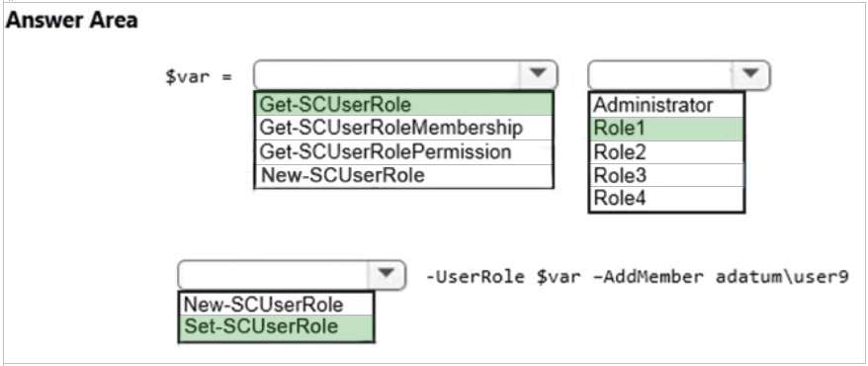Image resolution: width=868 pixels, height=366 pixels.
Task: Click the bottom cmdlet combo box field
Action: [x=292, y=275]
